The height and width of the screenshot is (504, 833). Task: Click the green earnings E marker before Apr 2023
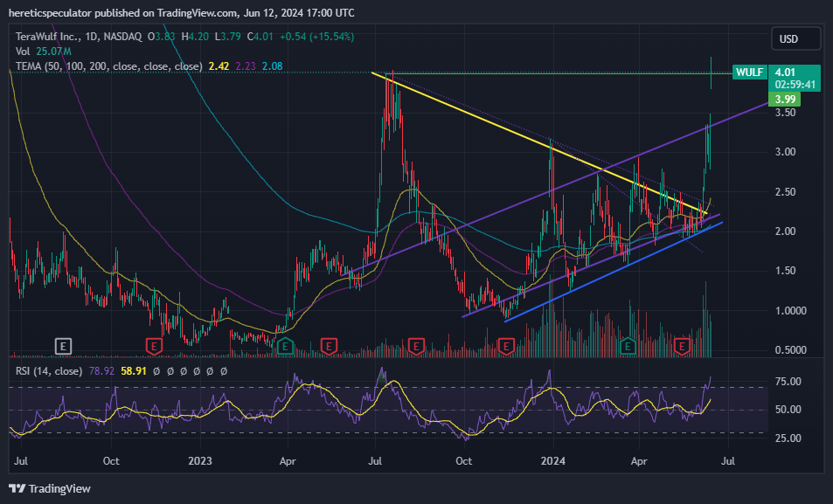click(285, 347)
